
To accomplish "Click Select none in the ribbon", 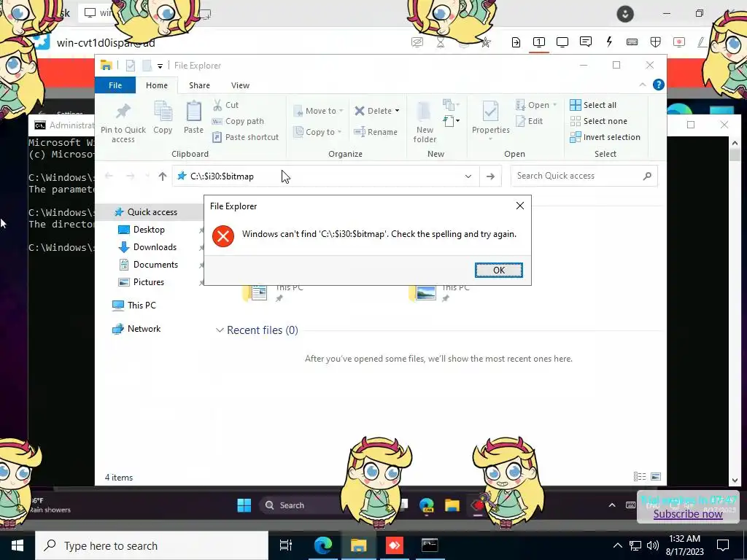I will 598,121.
